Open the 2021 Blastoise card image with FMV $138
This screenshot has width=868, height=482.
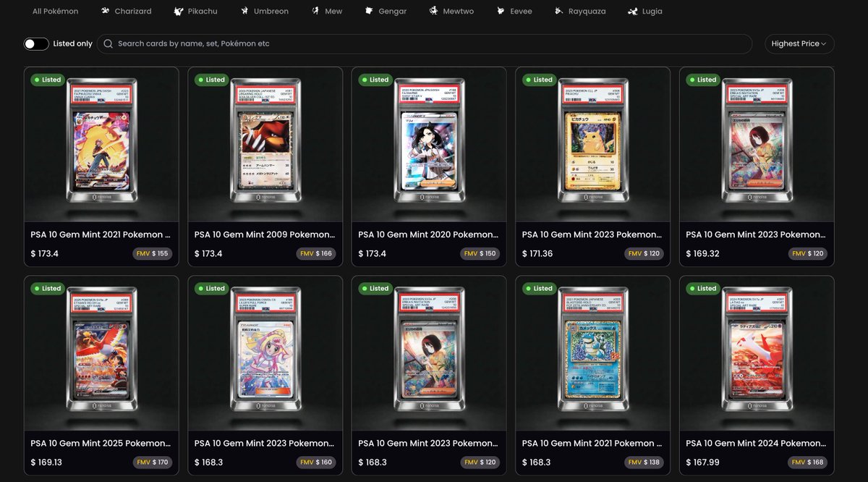pyautogui.click(x=593, y=353)
